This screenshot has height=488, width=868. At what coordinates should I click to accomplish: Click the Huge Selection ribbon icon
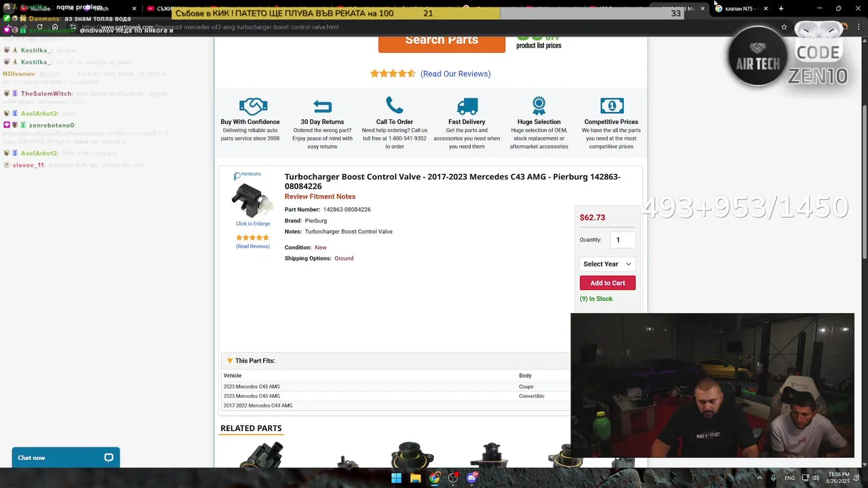click(539, 106)
